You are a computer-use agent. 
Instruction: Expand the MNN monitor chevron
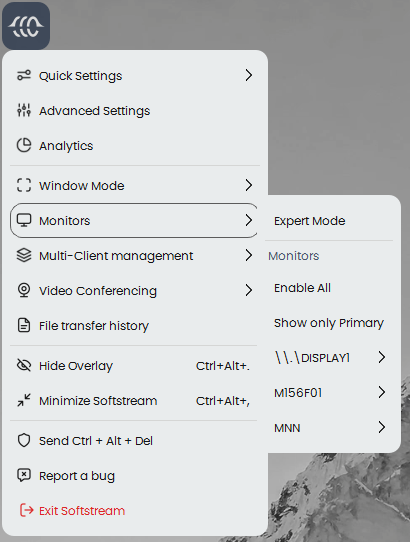pos(382,428)
